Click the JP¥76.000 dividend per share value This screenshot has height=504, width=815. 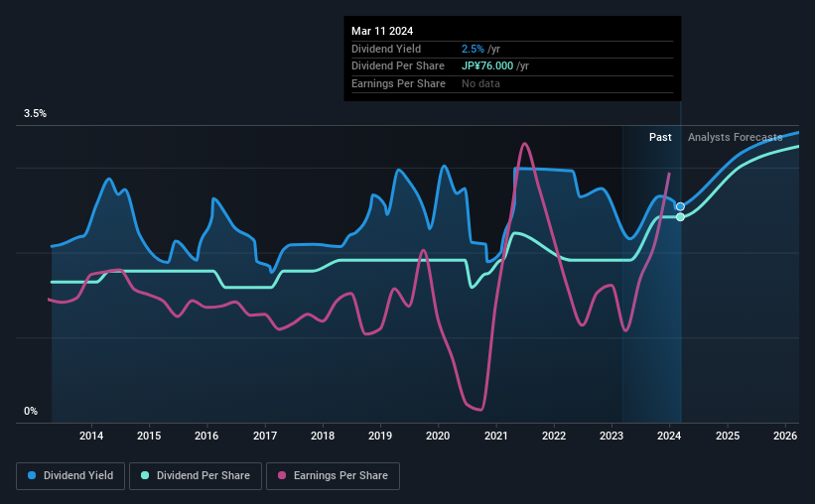pos(487,66)
